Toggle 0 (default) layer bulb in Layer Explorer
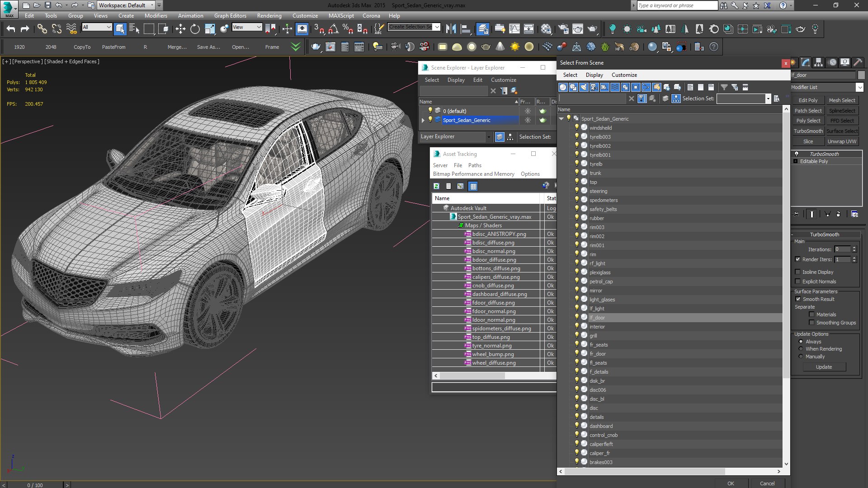 point(430,110)
